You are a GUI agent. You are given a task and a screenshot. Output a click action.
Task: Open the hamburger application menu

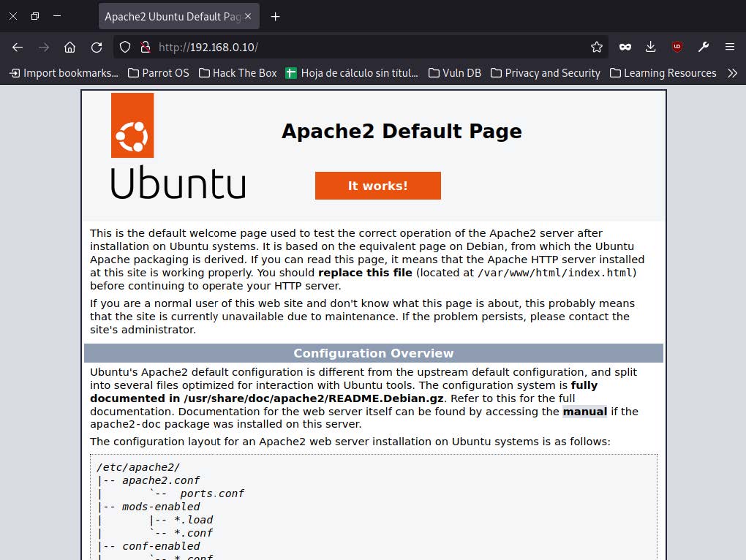point(730,47)
